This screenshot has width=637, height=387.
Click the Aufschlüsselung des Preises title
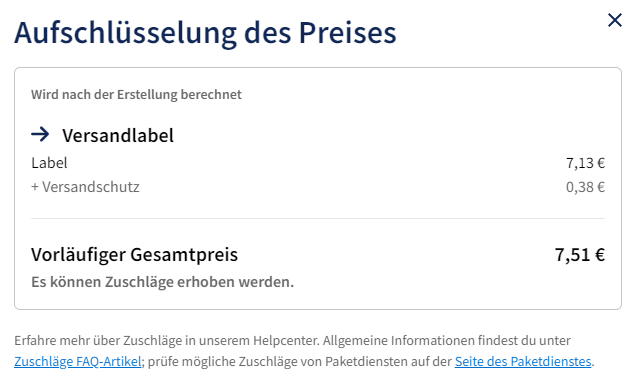pyautogui.click(x=205, y=32)
